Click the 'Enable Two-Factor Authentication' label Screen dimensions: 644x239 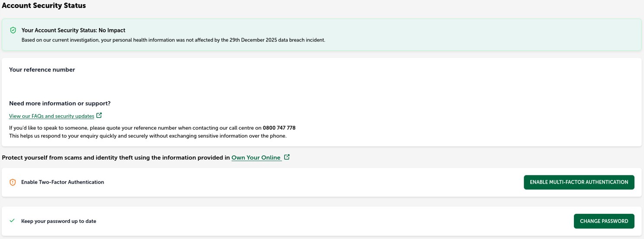pyautogui.click(x=63, y=182)
